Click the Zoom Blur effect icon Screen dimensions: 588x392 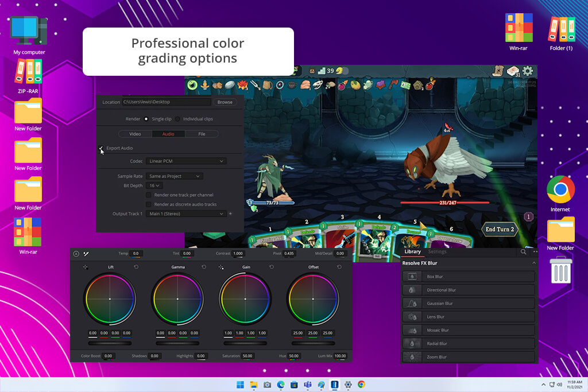coord(412,357)
